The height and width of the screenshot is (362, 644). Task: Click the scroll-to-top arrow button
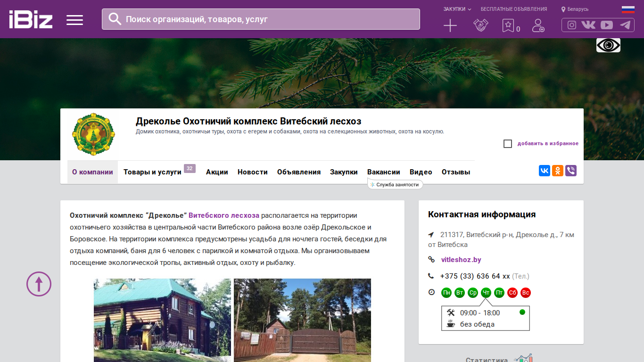tap(39, 284)
